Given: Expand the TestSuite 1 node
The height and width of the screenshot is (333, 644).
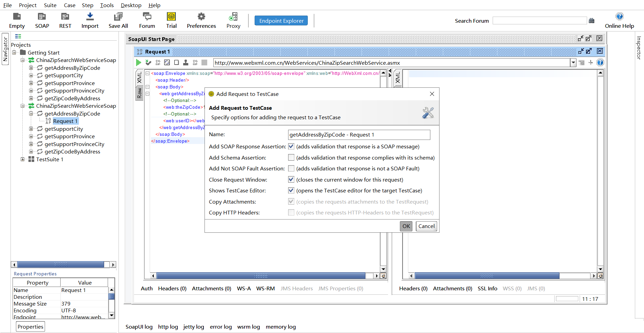Looking at the screenshot, I should (x=23, y=159).
